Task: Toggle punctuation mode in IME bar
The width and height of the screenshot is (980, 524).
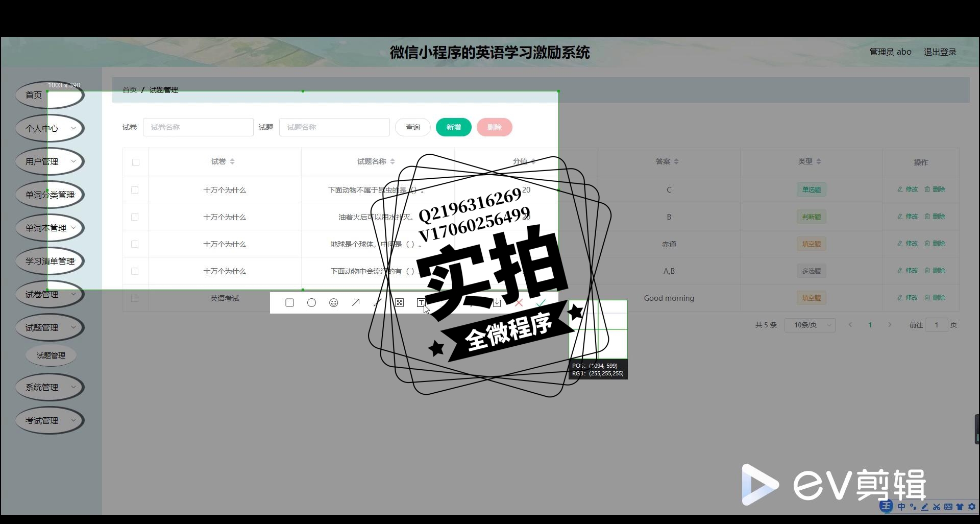Action: [913, 507]
